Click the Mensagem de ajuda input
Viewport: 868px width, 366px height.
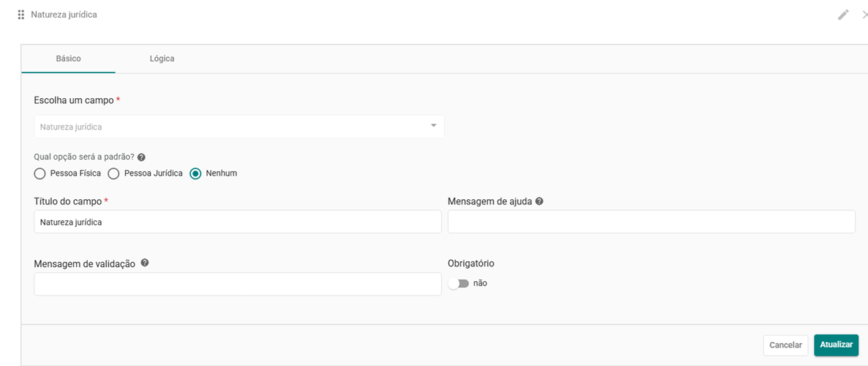[x=651, y=222]
